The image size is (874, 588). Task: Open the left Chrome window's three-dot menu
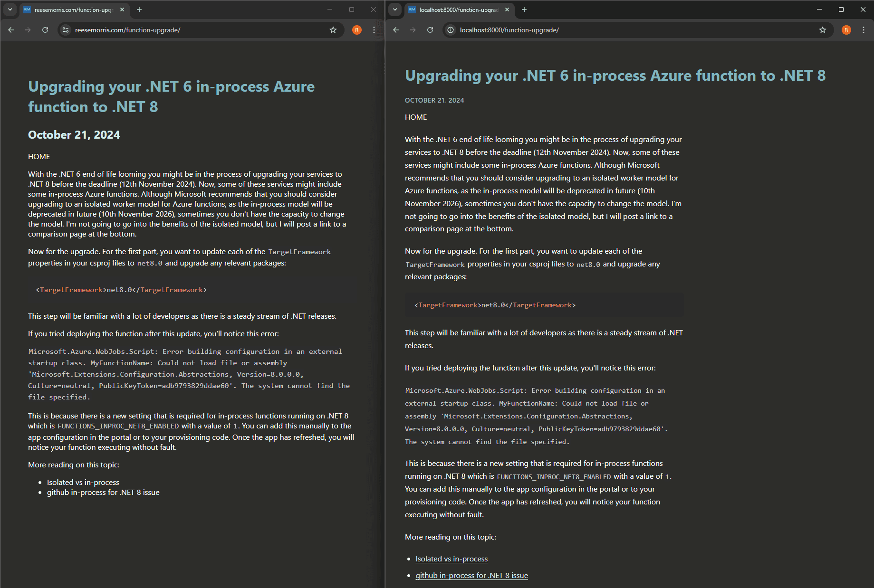[374, 30]
